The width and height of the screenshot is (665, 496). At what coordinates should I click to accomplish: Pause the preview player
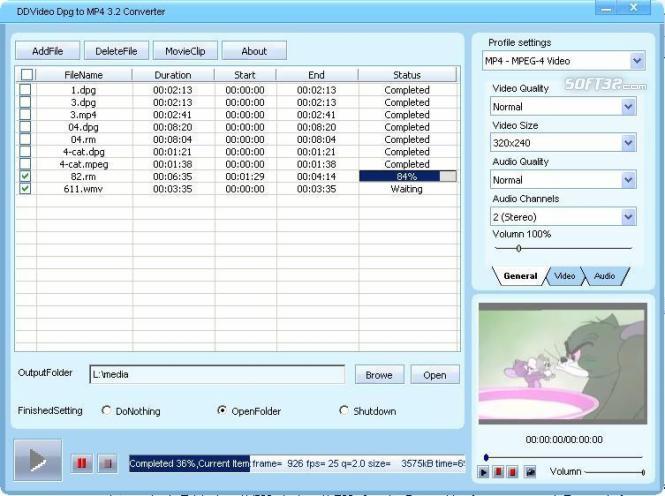tap(498, 471)
